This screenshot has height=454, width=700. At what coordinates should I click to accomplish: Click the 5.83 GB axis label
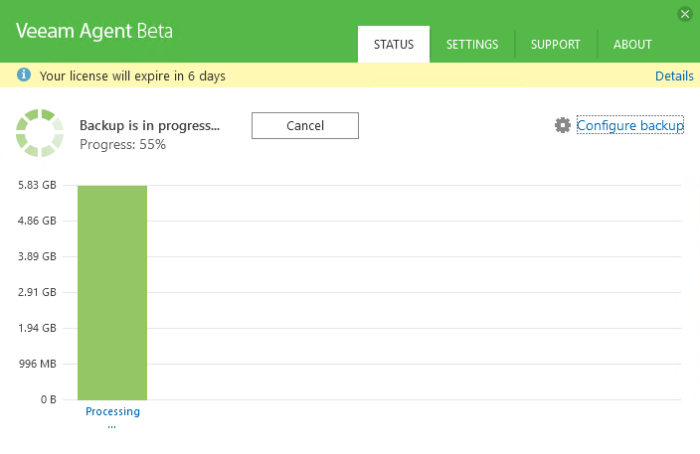(37, 185)
